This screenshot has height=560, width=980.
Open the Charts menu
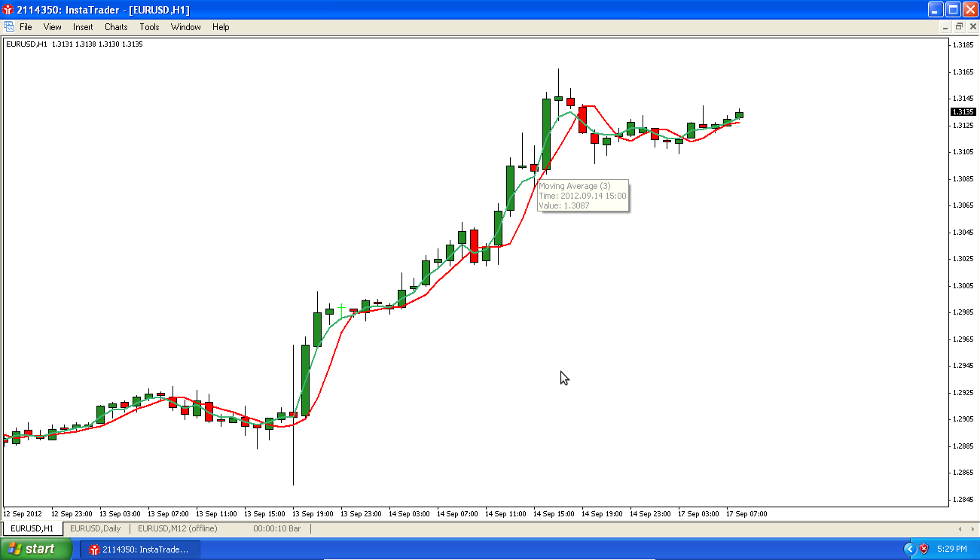pos(116,27)
